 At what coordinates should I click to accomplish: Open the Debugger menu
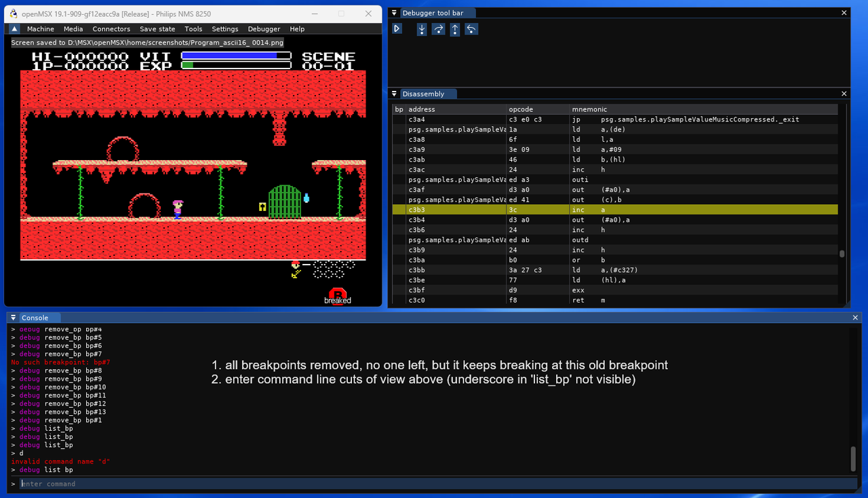click(264, 29)
